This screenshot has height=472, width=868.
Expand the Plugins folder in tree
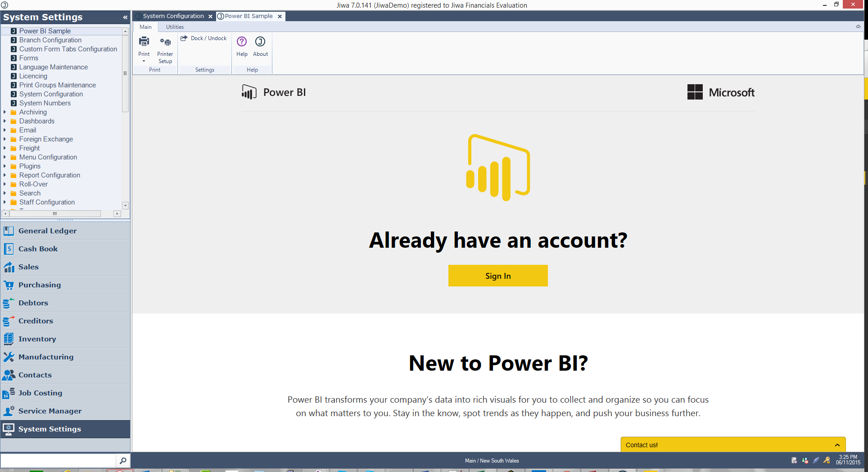[5, 166]
